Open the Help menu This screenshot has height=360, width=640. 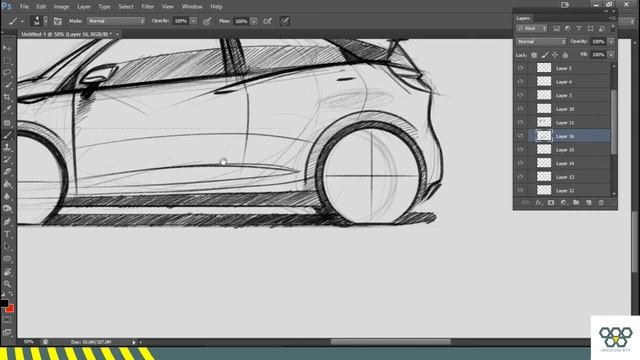(x=216, y=7)
